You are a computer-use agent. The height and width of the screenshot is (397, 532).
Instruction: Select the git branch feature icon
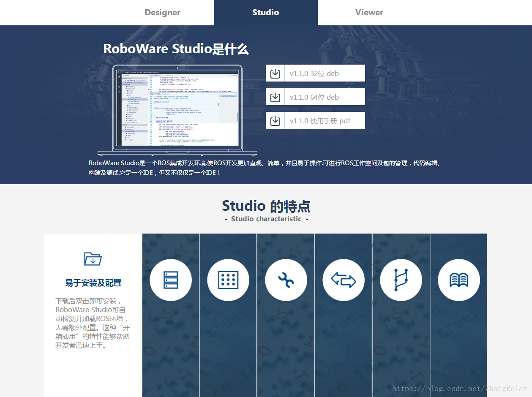pyautogui.click(x=401, y=280)
